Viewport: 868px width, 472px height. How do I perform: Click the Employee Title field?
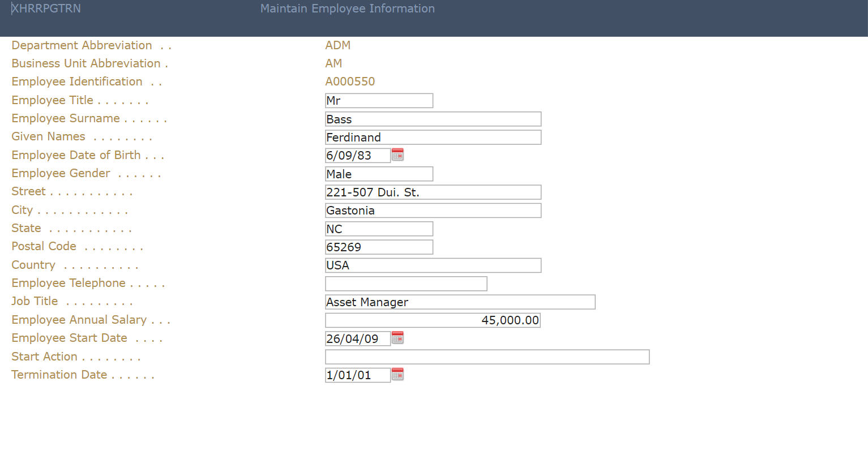[379, 101]
